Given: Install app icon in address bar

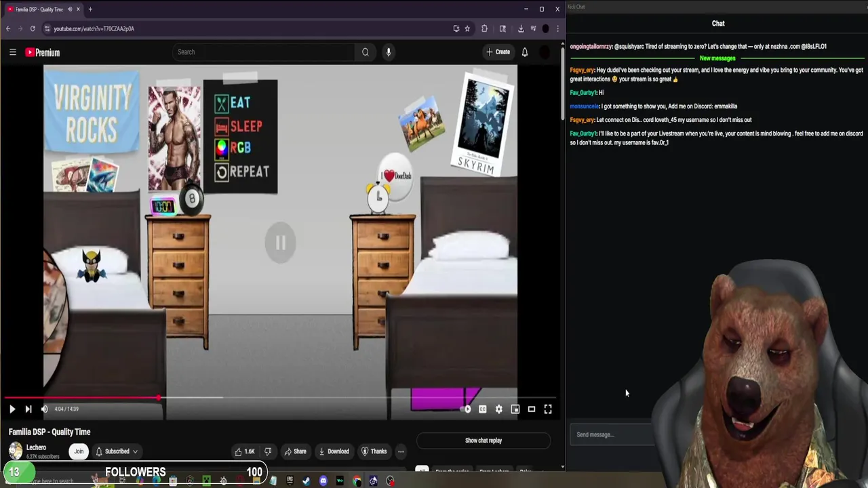Looking at the screenshot, I should (x=456, y=28).
